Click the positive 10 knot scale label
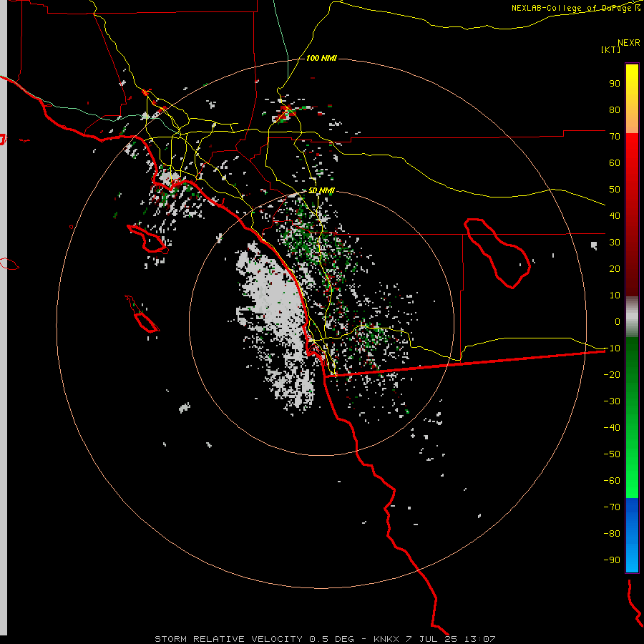The image size is (644, 644). tap(615, 296)
